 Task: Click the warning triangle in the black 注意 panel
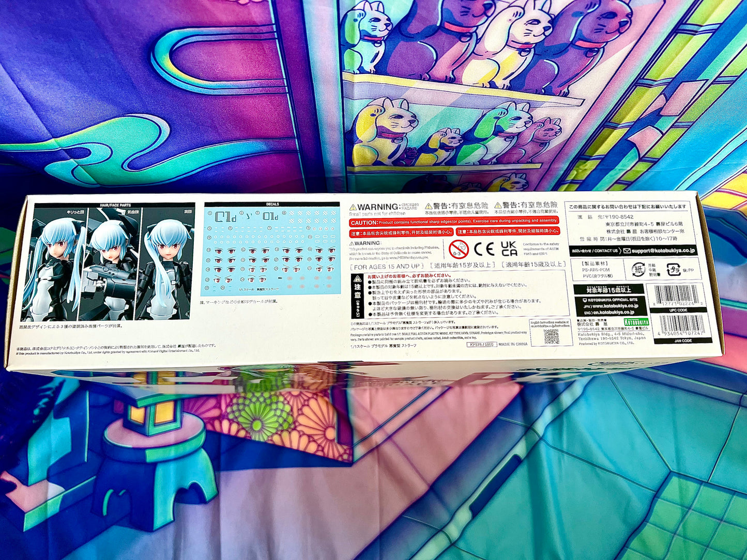[357, 280]
